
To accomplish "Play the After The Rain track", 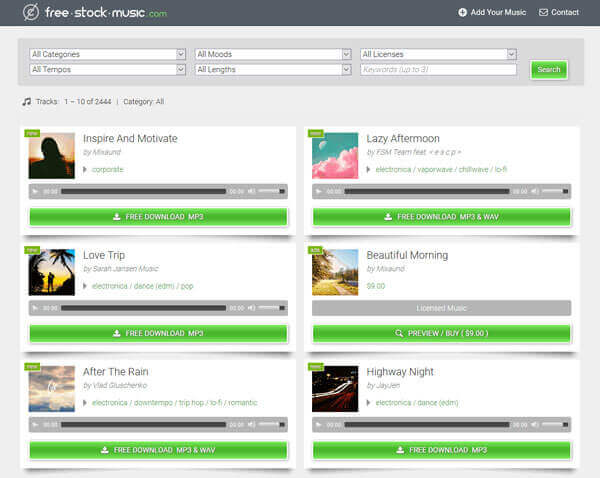I will pos(35,424).
